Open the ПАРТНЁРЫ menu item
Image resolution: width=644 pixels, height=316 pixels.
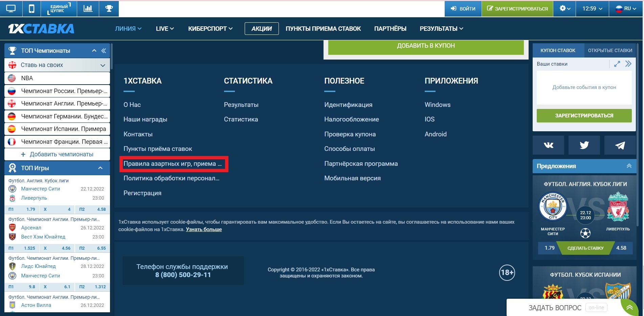(x=390, y=29)
